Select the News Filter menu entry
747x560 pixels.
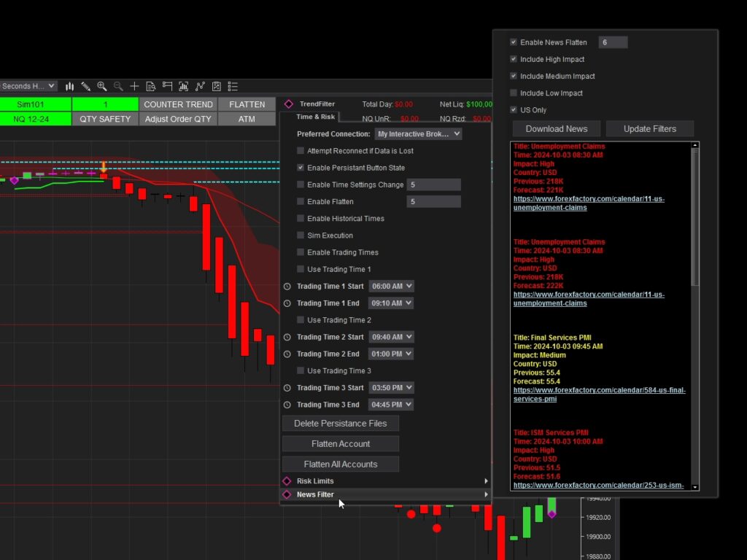point(316,494)
